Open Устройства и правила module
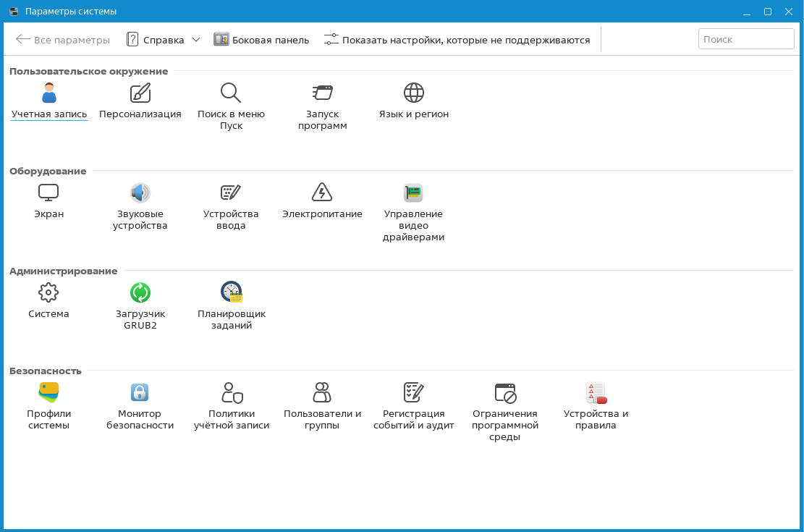The height and width of the screenshot is (532, 804). click(596, 393)
